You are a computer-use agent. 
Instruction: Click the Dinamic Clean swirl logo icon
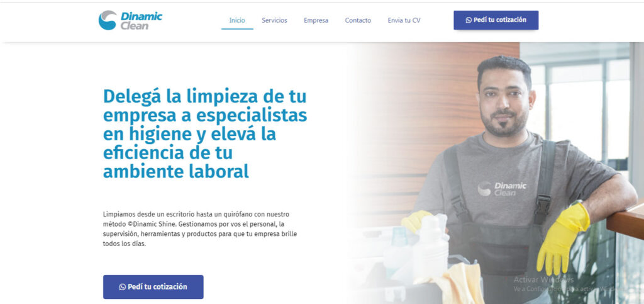108,20
